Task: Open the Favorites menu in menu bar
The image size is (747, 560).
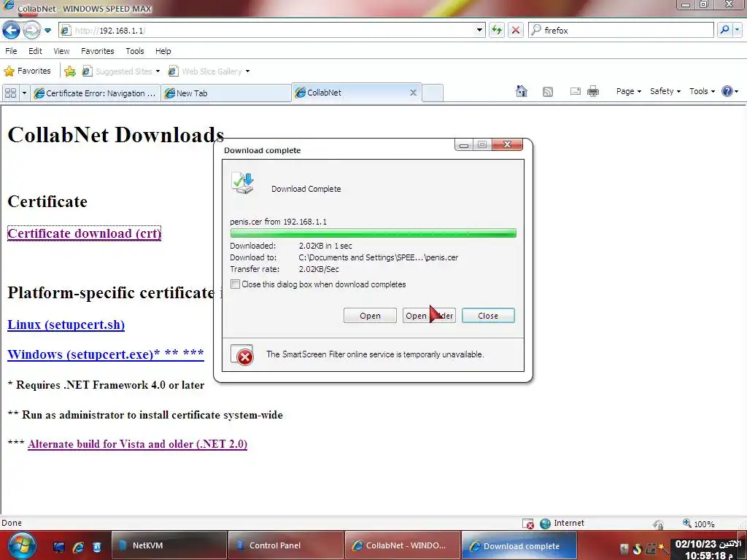Action: click(98, 51)
